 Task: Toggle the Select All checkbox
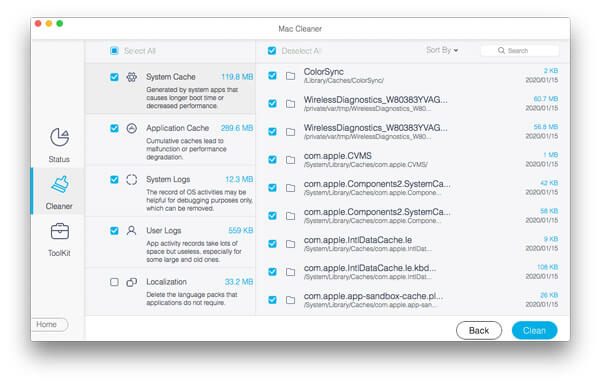(x=114, y=50)
